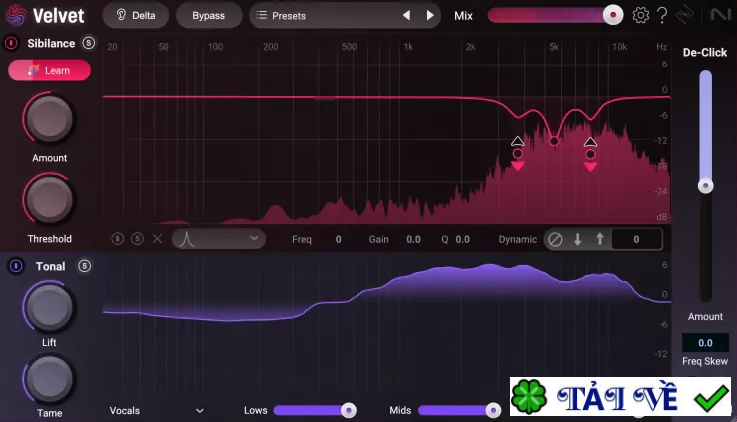This screenshot has height=422, width=737.
Task: Toggle the Bypass button
Action: pyautogui.click(x=209, y=16)
